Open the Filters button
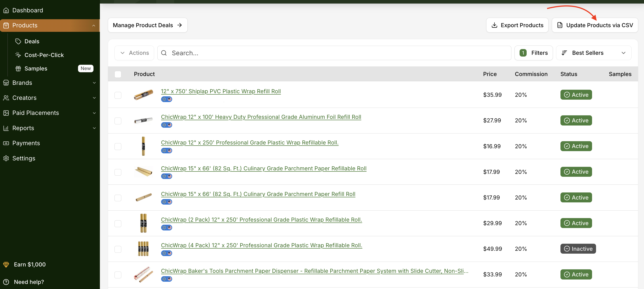Screen dimensions: 644x289 533,53
